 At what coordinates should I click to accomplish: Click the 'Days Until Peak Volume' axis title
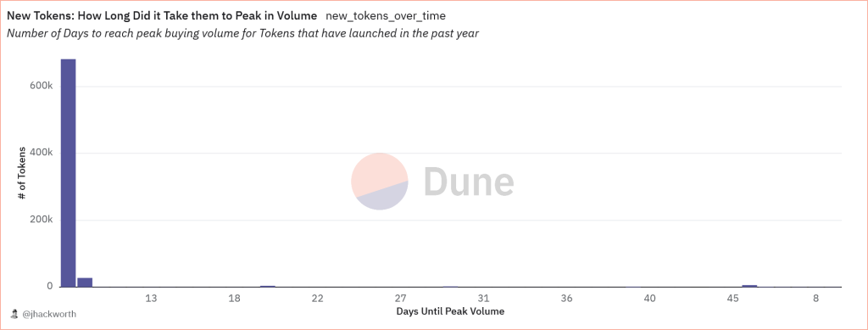[x=451, y=311]
